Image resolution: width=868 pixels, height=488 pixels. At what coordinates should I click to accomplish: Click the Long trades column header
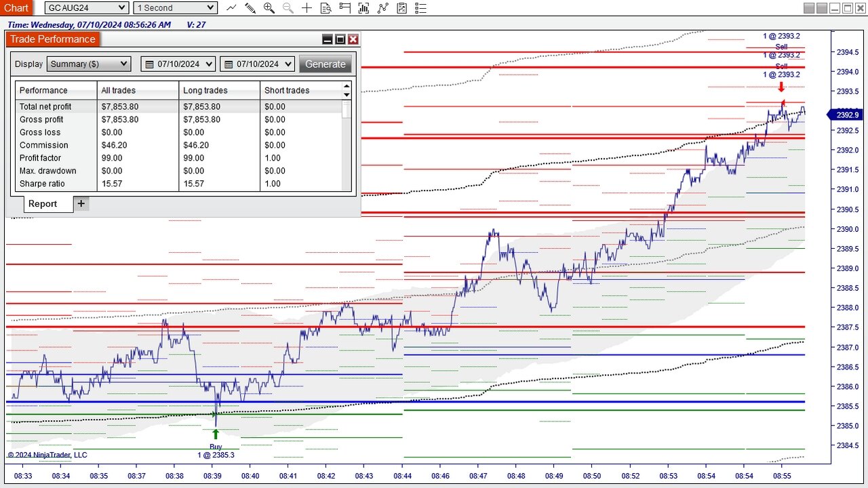point(220,90)
